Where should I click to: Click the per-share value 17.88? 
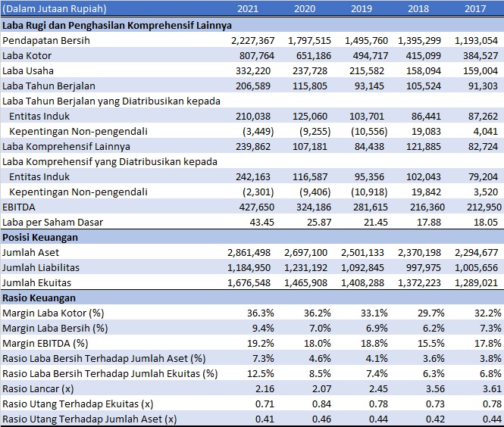(x=428, y=222)
